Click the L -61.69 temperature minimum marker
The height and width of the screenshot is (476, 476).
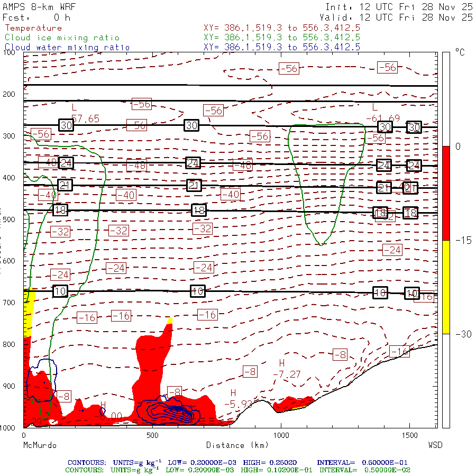[383, 113]
